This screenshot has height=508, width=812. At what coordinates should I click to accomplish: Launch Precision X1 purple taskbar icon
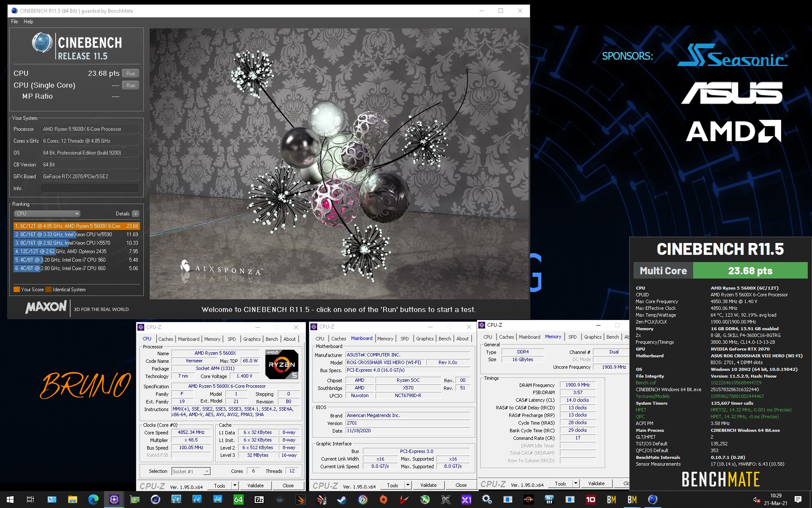pyautogui.click(x=466, y=500)
